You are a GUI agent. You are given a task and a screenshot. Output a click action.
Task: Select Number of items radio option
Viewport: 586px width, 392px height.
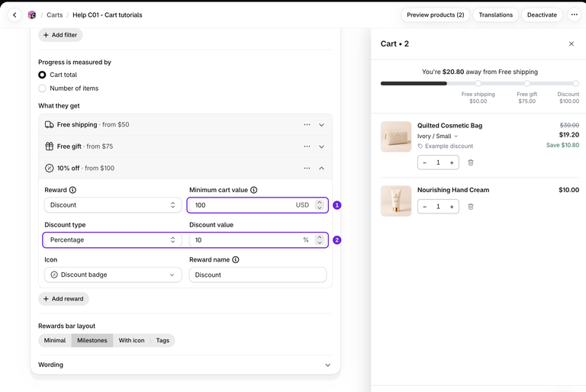coord(42,88)
